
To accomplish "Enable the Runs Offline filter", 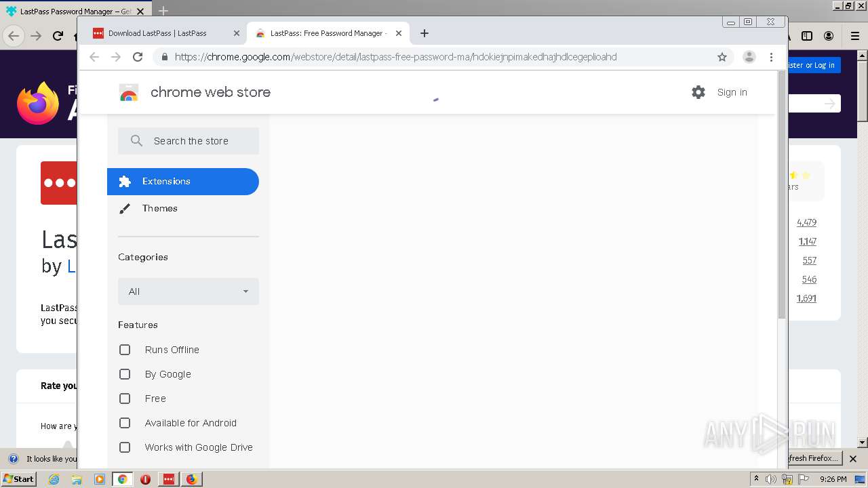I will pyautogui.click(x=125, y=350).
